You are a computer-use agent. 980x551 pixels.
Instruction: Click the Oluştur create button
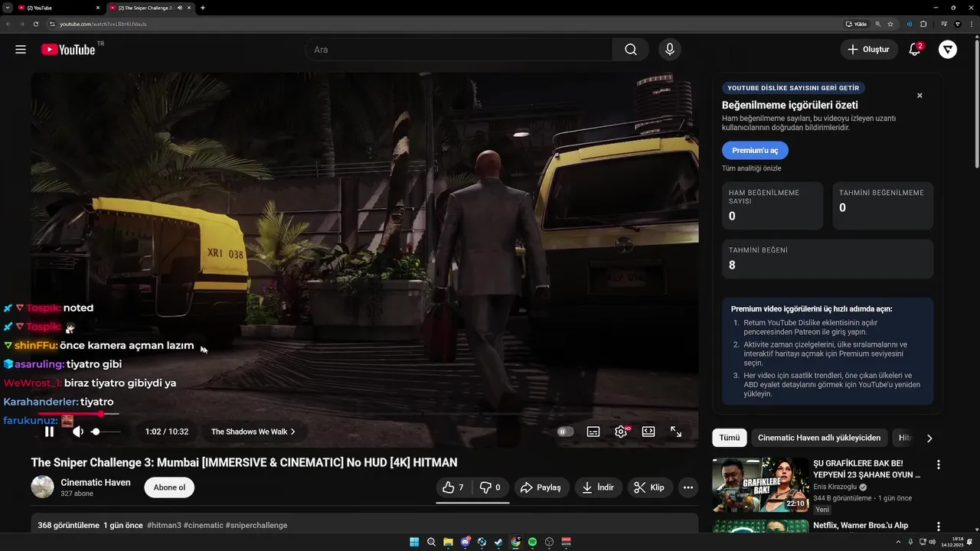point(869,50)
